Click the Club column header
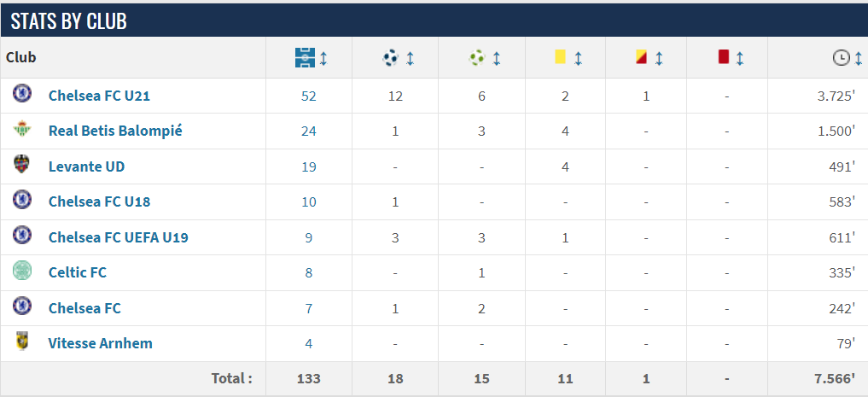 tap(21, 57)
